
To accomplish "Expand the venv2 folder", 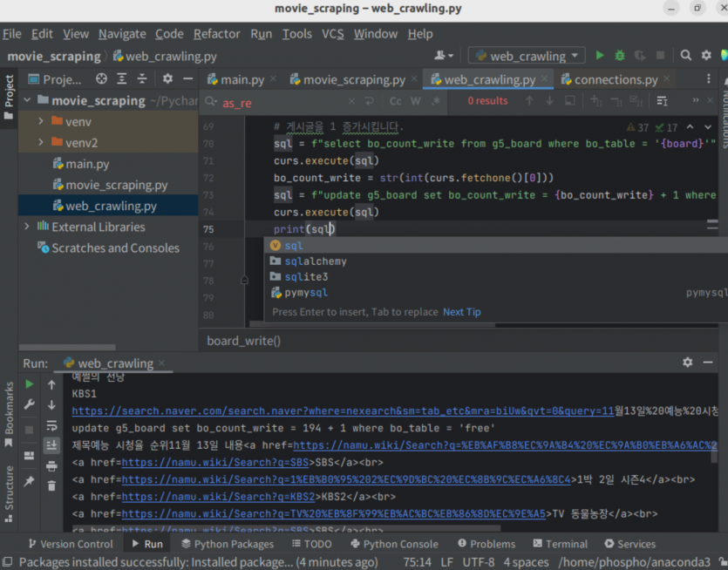I will [41, 142].
